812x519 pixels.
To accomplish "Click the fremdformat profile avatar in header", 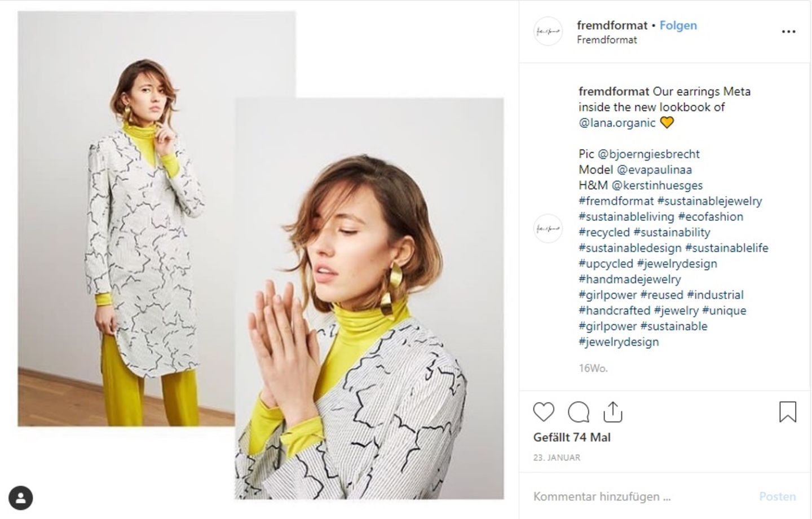I will [548, 32].
